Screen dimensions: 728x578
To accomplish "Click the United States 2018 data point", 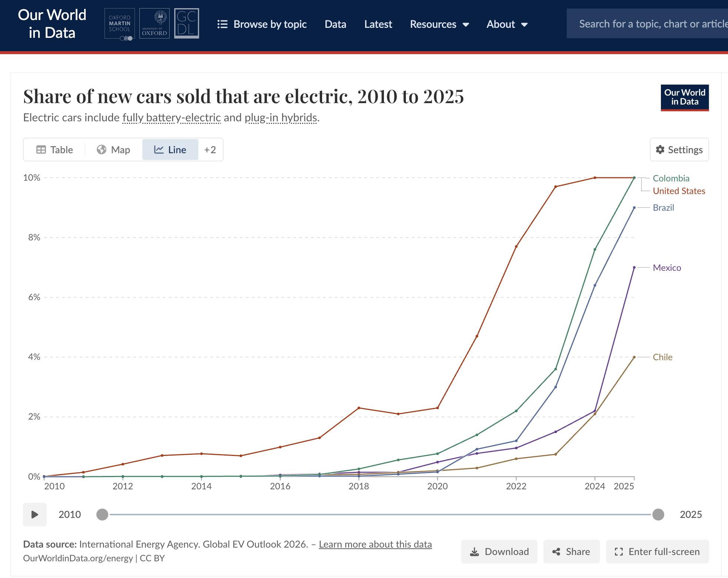I will pos(359,408).
